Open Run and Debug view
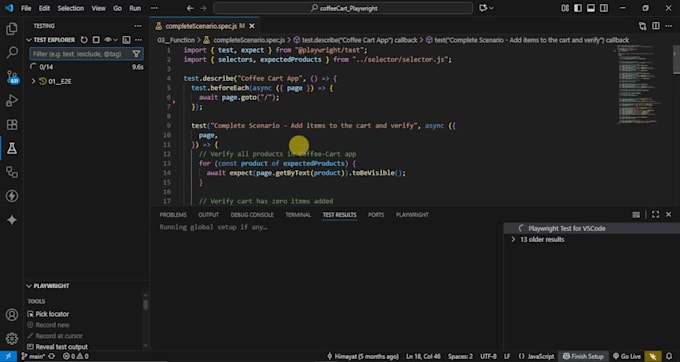Screen dimensions: 680x362 tap(12, 101)
